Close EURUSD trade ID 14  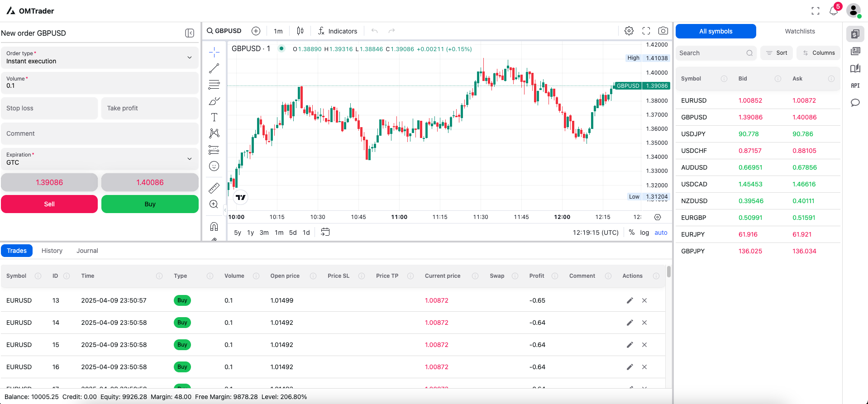point(644,323)
